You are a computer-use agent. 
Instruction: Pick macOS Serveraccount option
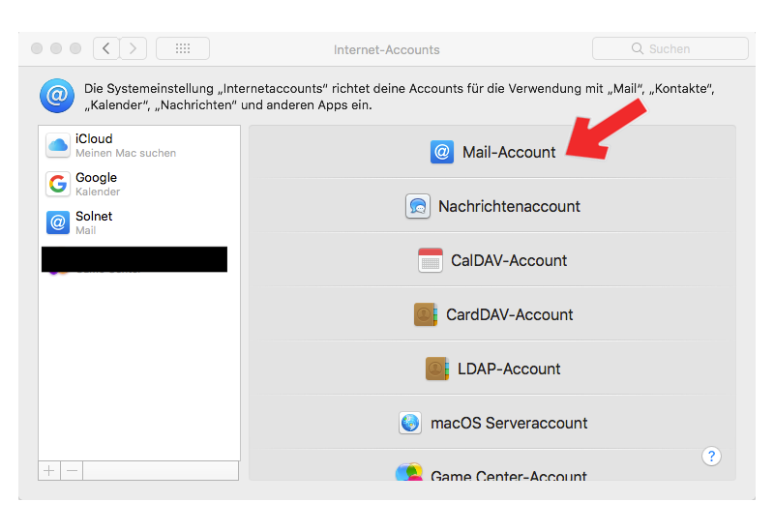[x=509, y=423]
